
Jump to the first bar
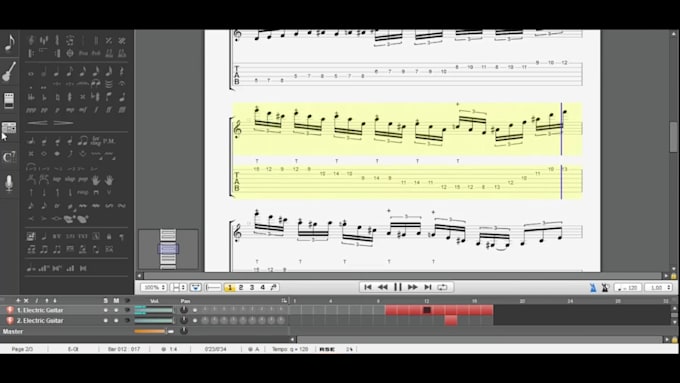368,287
